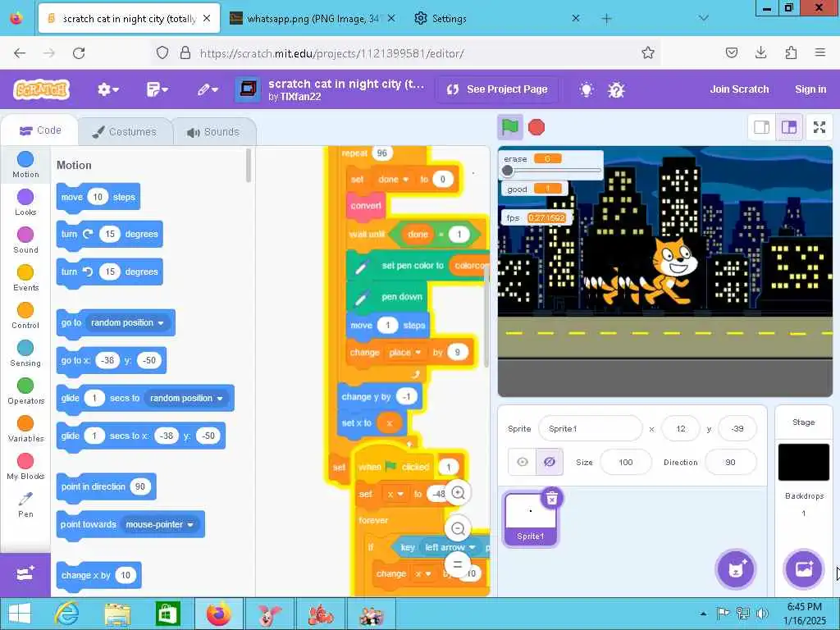Open the Events block category
Screen dimensions: 840x630
click(x=25, y=277)
